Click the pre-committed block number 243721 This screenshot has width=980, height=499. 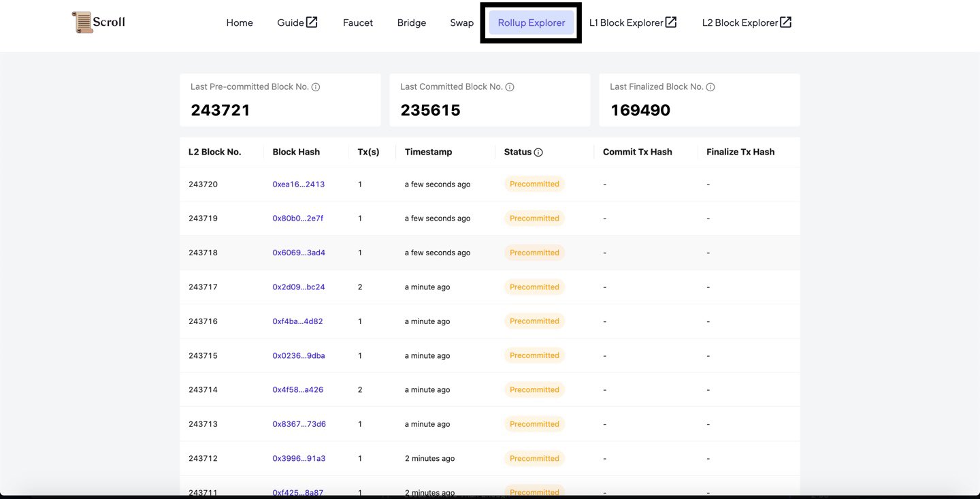click(220, 110)
